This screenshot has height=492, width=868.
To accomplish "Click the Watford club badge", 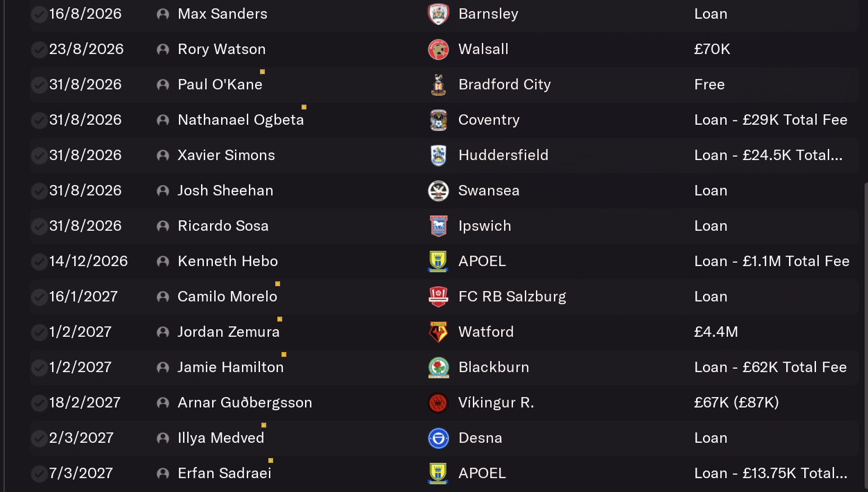I will [x=438, y=332].
